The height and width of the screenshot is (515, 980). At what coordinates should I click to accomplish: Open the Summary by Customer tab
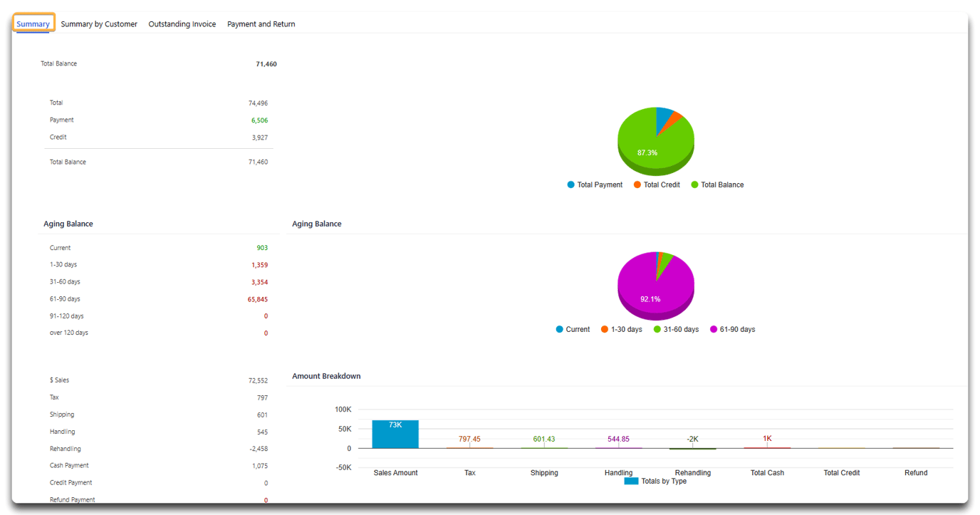pos(99,24)
